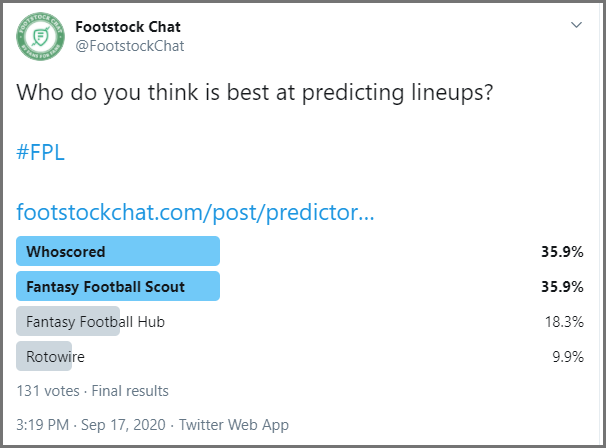
Task: Select the Rotowire poll option
Action: point(50,356)
